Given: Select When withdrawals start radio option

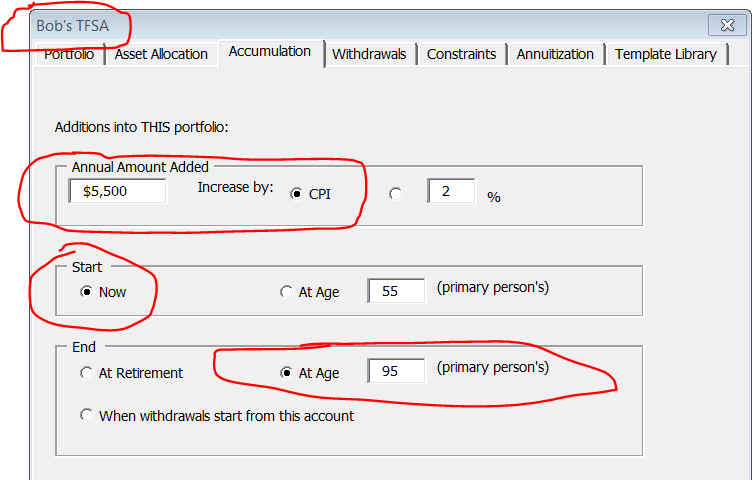Looking at the screenshot, I should pos(86,415).
